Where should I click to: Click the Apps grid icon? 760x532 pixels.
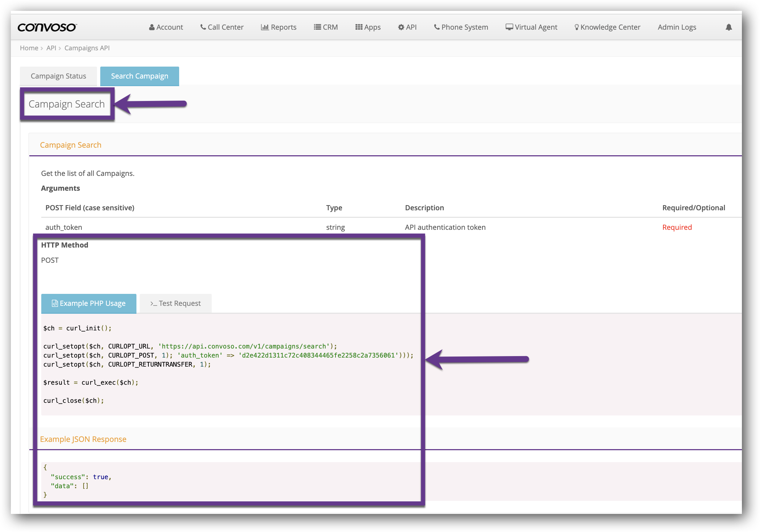[359, 27]
